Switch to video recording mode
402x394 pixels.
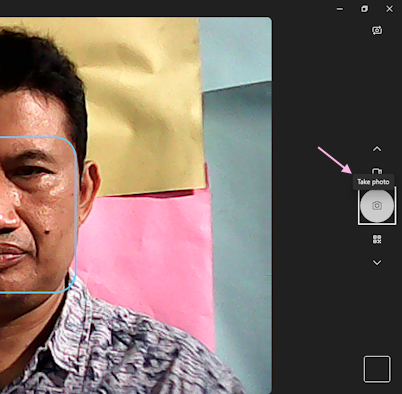click(x=377, y=171)
